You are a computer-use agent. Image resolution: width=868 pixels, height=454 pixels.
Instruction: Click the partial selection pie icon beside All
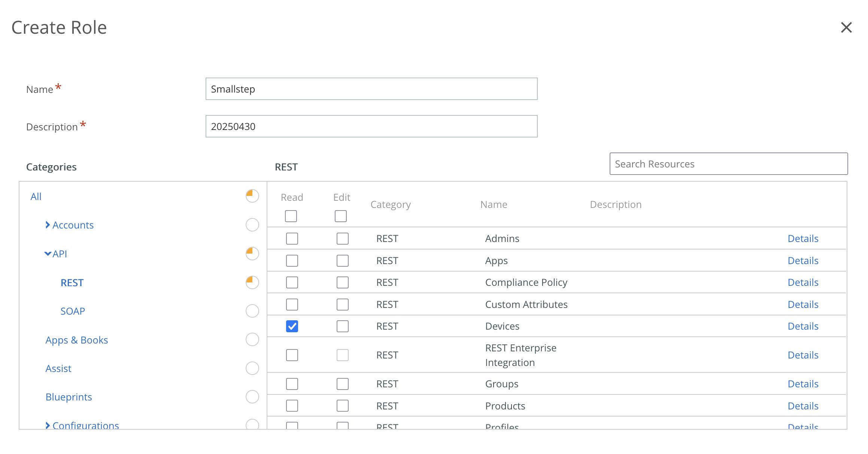pyautogui.click(x=252, y=196)
